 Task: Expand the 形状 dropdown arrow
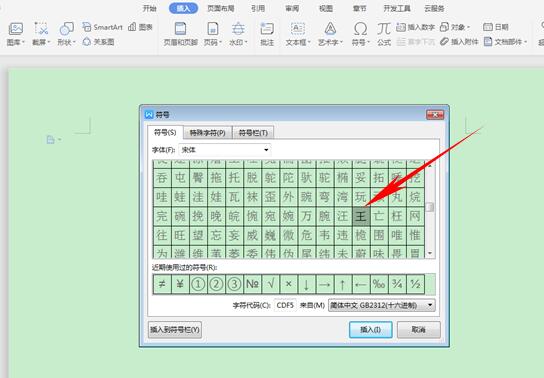(x=74, y=42)
